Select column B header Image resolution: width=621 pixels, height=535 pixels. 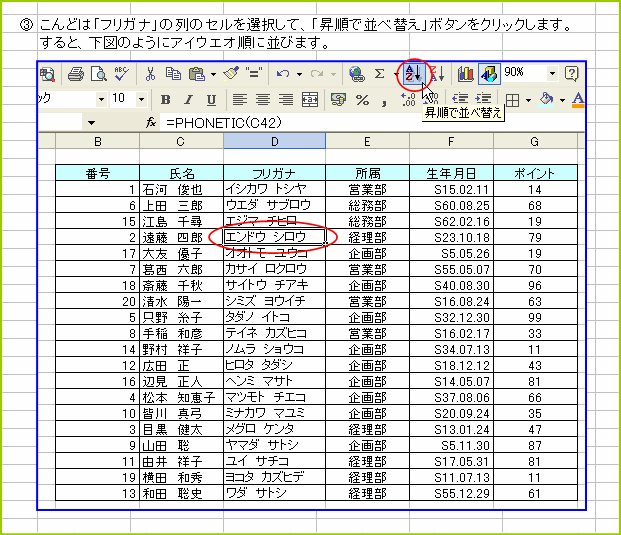[x=97, y=141]
